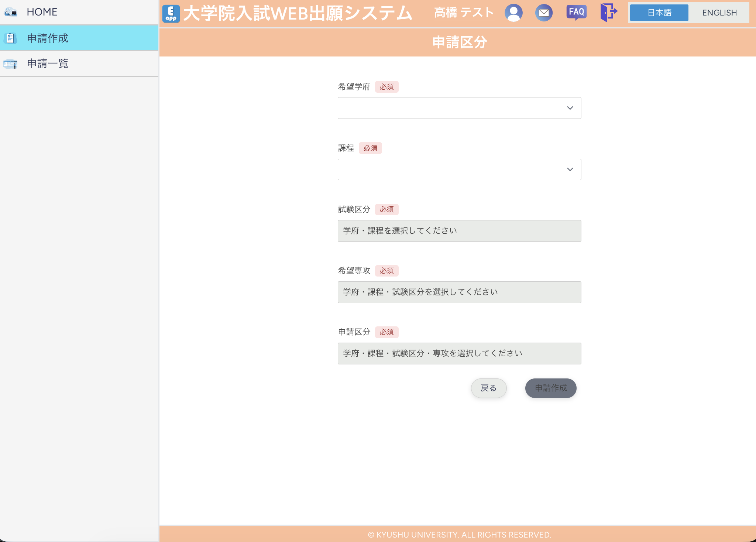Switch language to ENGLISH
Screen dimensions: 756x542
(x=718, y=13)
